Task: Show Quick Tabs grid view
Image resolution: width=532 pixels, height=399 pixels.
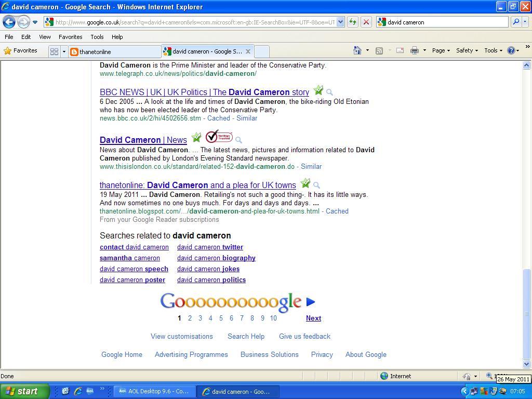Action: (54, 51)
